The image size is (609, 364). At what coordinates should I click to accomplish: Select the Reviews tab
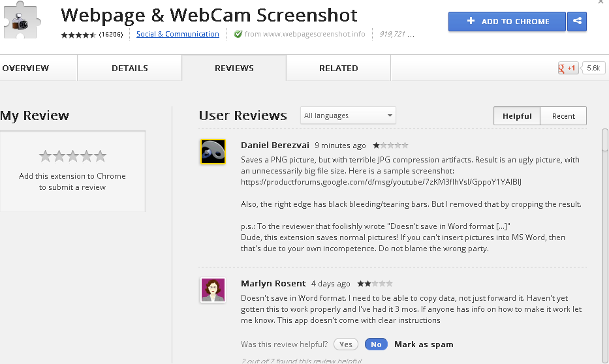234,68
